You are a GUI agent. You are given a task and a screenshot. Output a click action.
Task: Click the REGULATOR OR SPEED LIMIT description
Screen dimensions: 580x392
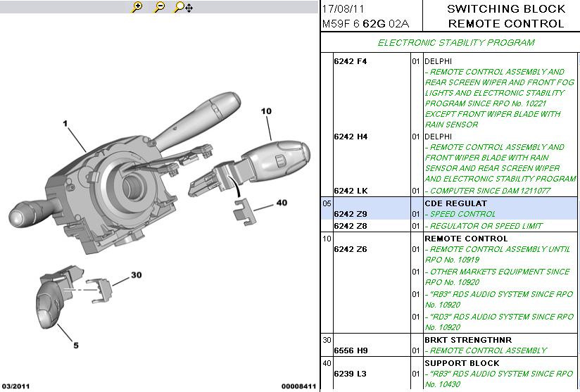pyautogui.click(x=484, y=226)
